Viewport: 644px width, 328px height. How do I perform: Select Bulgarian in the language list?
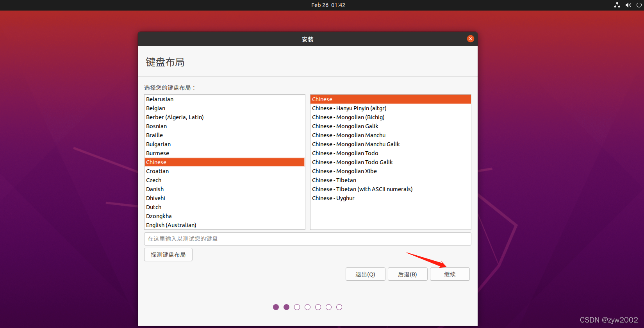tap(225, 144)
